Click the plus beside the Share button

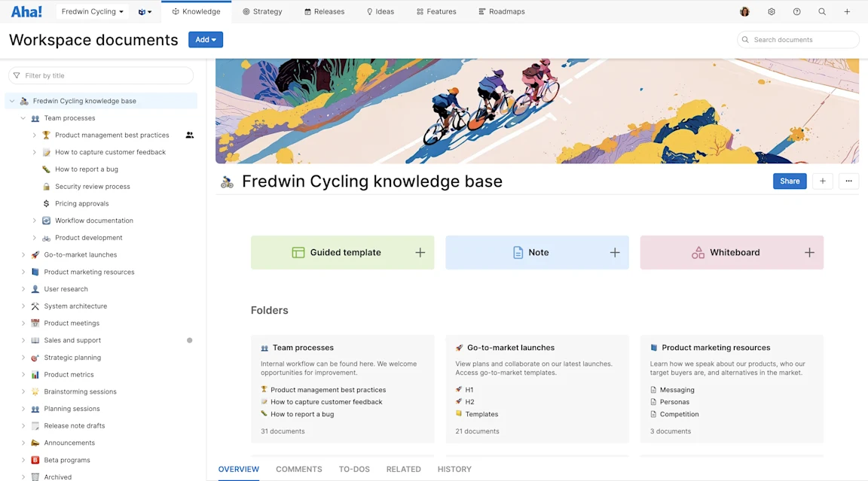822,181
